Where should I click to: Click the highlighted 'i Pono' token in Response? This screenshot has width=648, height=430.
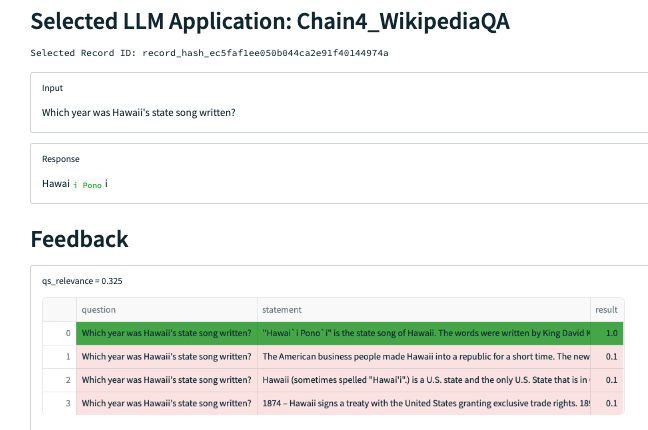(87, 185)
